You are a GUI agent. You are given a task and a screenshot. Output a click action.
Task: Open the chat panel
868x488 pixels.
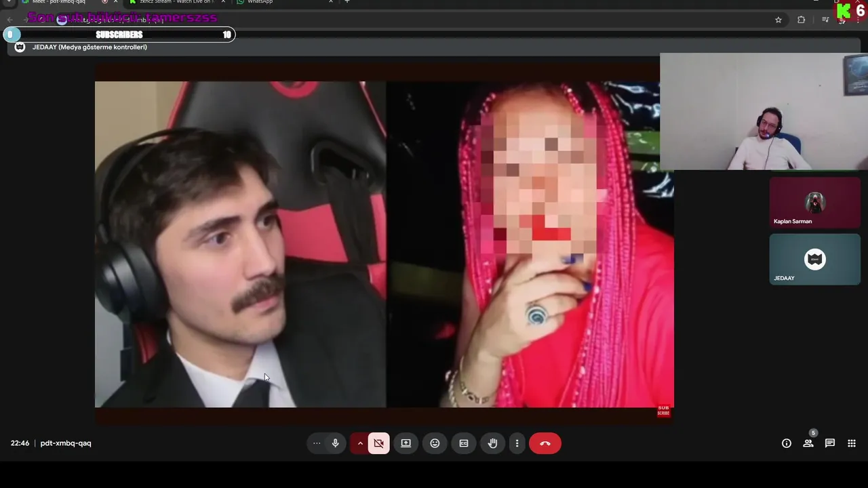click(x=830, y=443)
